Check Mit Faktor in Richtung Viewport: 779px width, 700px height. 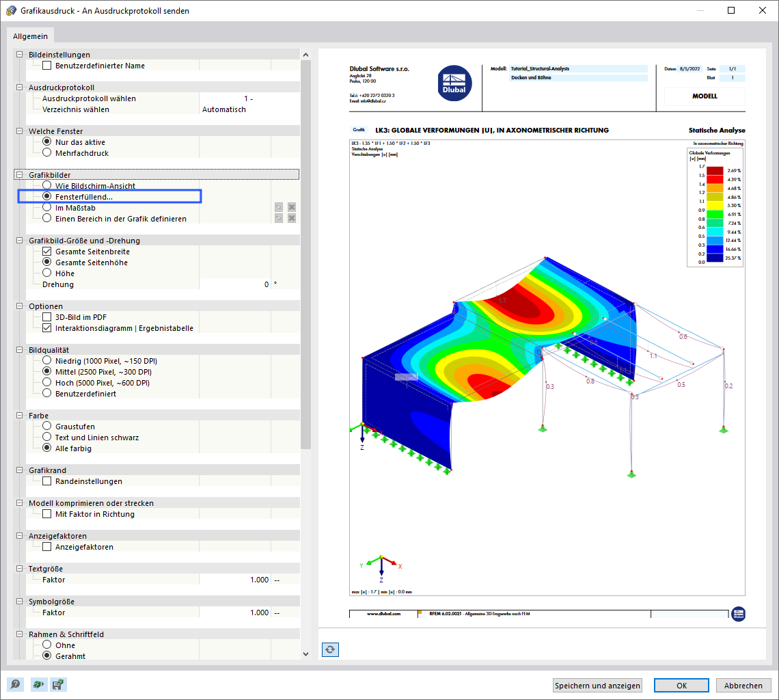click(x=47, y=514)
